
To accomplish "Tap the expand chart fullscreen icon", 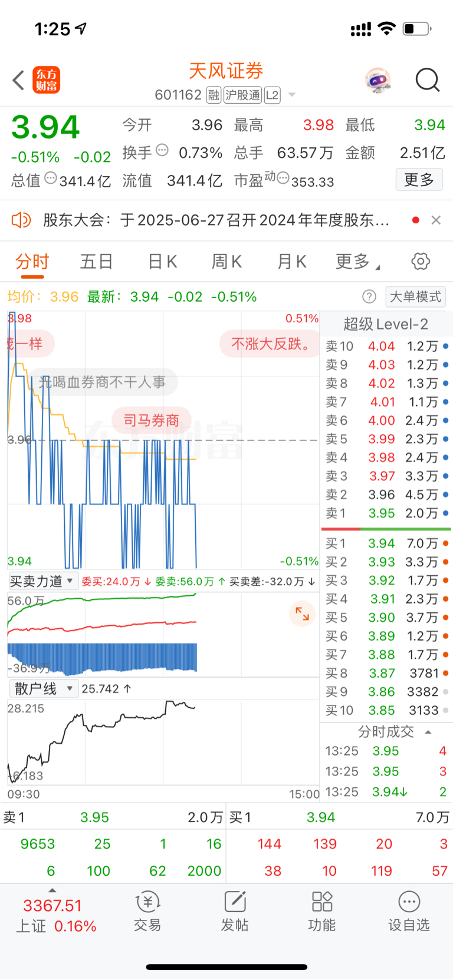I will 302,613.
